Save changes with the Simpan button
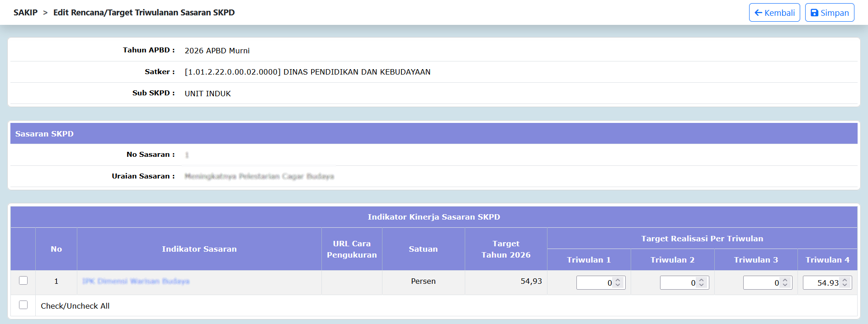Screen dimensions: 868x324 point(830,13)
